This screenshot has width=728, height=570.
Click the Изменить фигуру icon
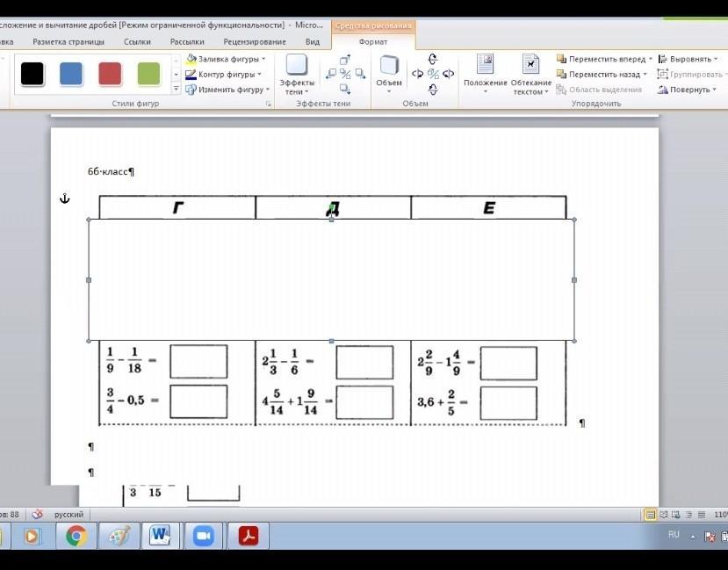click(191, 90)
